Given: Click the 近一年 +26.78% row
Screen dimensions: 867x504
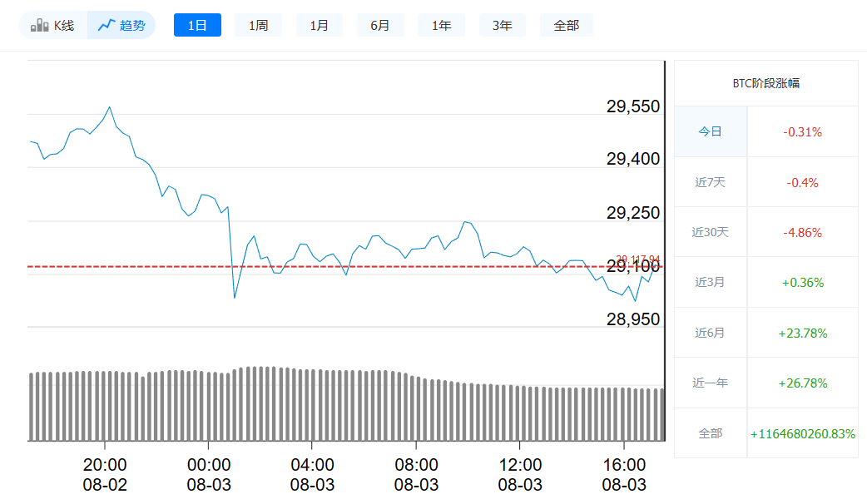Looking at the screenshot, I should 765,383.
